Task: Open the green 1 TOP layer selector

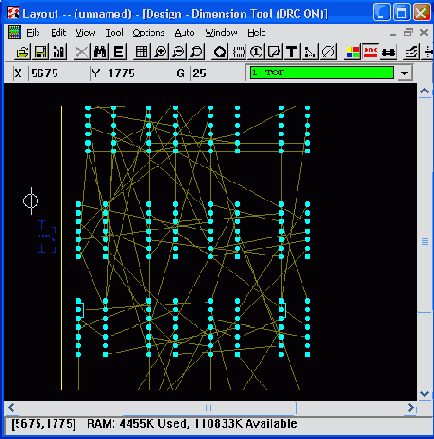Action: (322, 73)
